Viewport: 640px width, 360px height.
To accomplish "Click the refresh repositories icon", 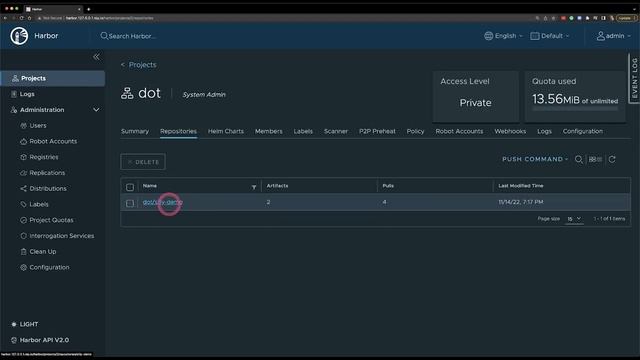I will [612, 159].
